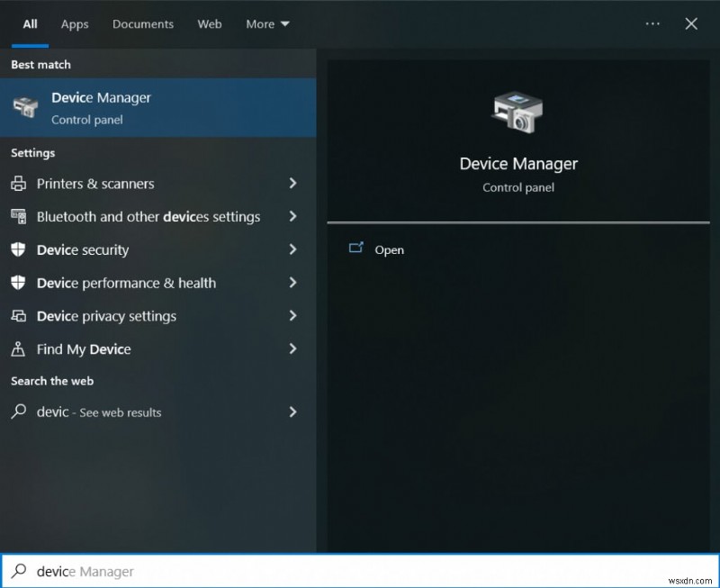Click the Control panel label in preview pane
Viewport: 720px width, 588px height.
click(x=518, y=187)
